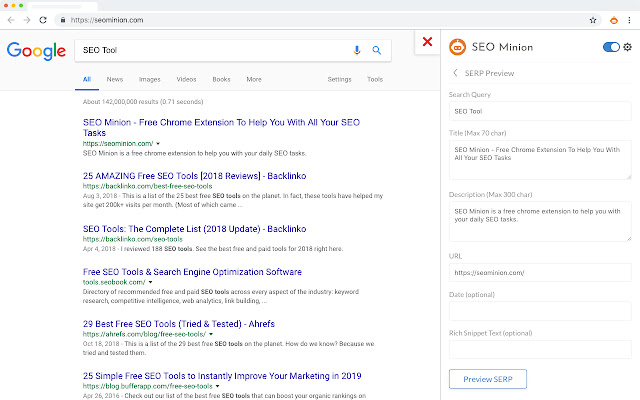Click the SEO Minion extension icon in toolbar
The image size is (640, 400).
coord(614,20)
